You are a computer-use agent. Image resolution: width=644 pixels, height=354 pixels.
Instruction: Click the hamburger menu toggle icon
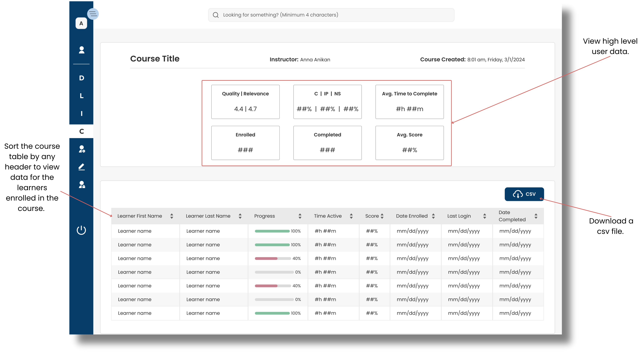tap(93, 14)
